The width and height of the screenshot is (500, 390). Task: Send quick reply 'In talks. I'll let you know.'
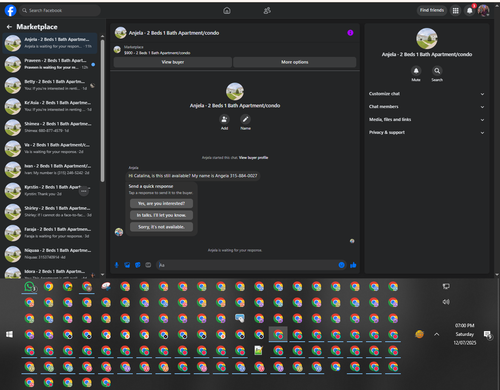pos(161,215)
